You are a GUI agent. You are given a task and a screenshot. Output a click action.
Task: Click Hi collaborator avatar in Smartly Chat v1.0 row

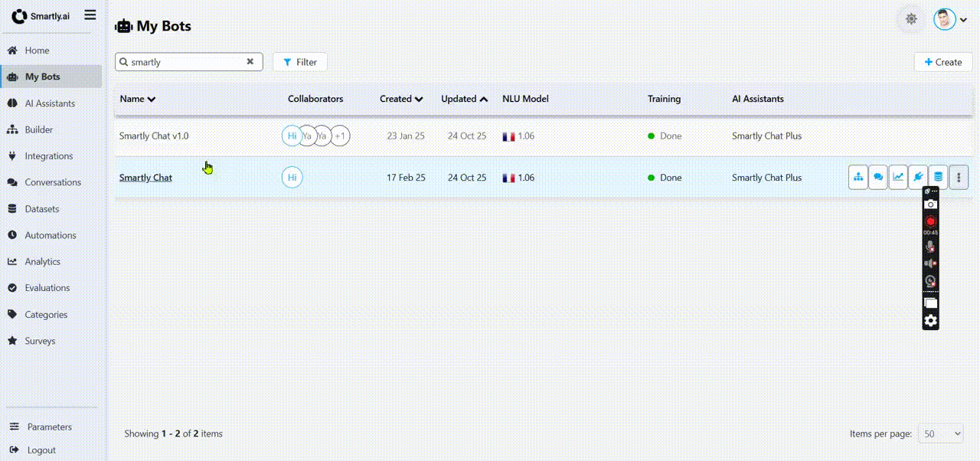[292, 136]
